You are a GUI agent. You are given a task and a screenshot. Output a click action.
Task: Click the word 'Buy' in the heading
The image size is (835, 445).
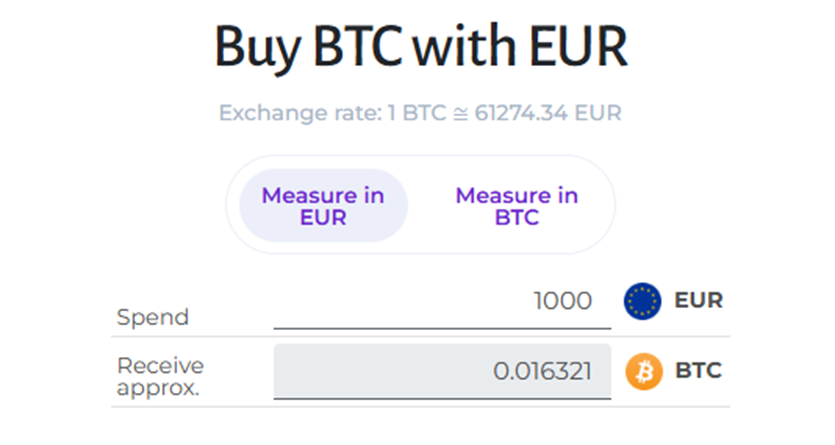pos(259,46)
